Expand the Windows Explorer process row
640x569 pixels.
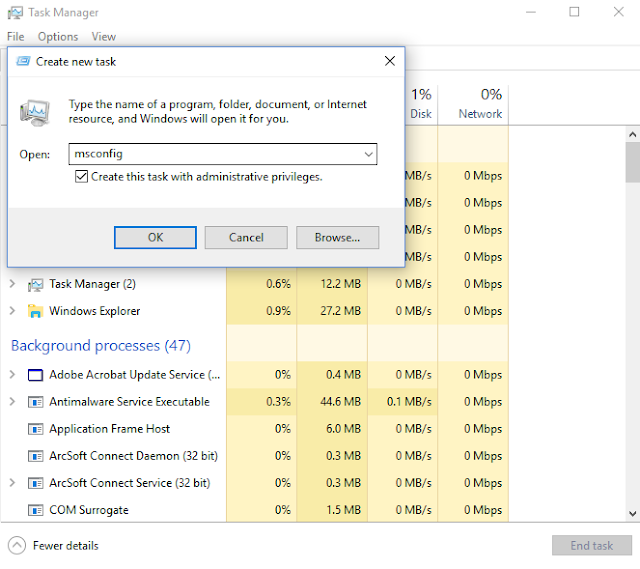pyautogui.click(x=13, y=311)
